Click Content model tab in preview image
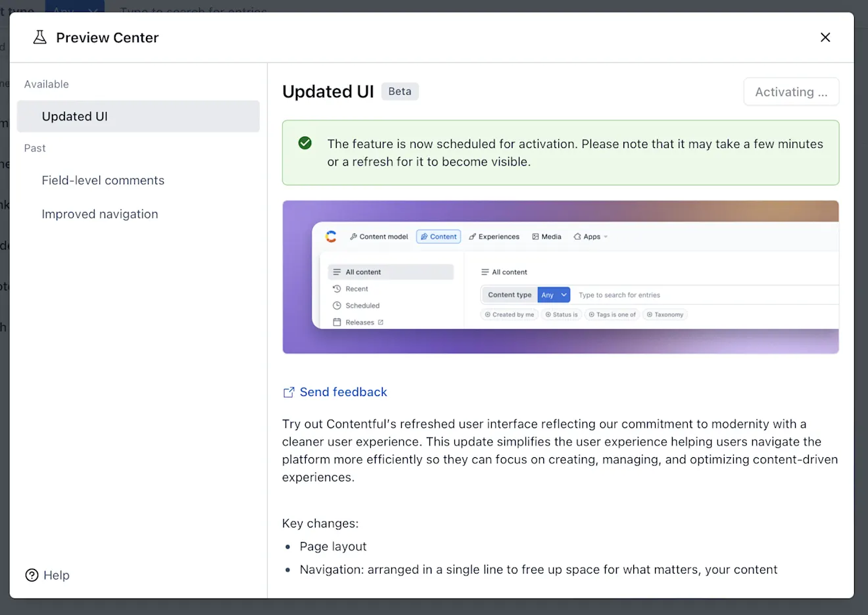Screen dimensions: 868x615 pyautogui.click(x=379, y=237)
